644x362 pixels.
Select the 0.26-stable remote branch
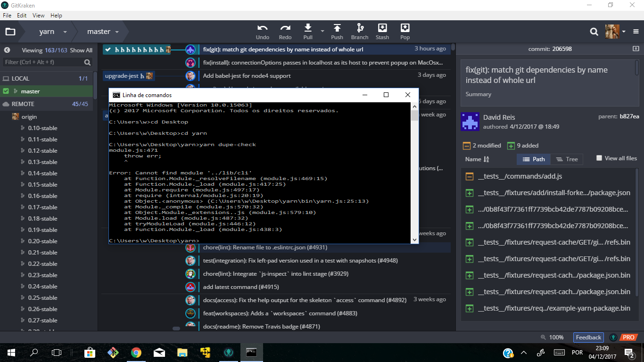click(x=43, y=309)
